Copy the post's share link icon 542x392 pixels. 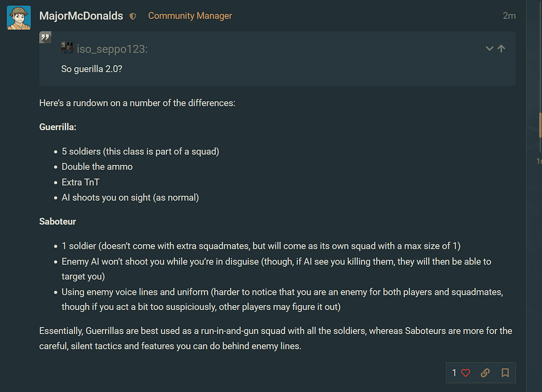click(x=485, y=372)
